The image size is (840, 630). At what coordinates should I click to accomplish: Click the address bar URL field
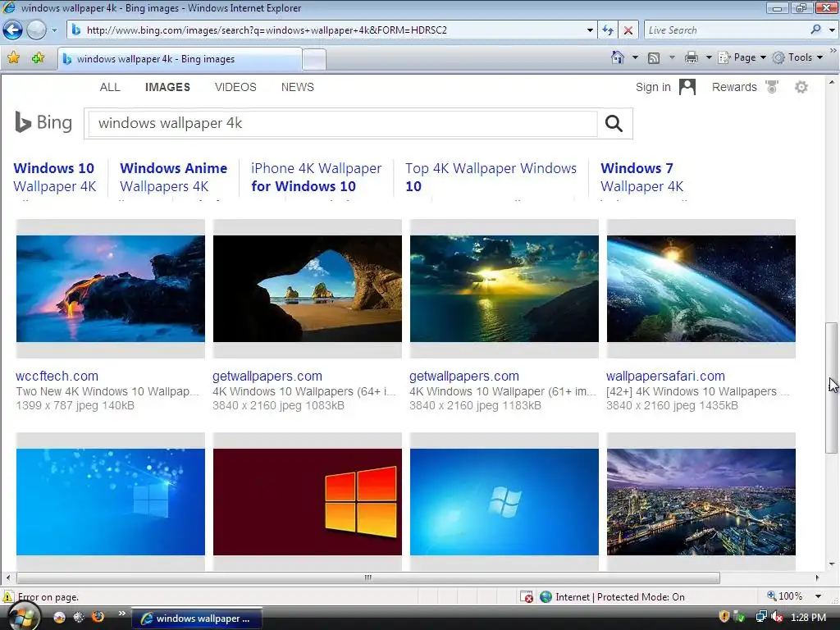[325, 30]
